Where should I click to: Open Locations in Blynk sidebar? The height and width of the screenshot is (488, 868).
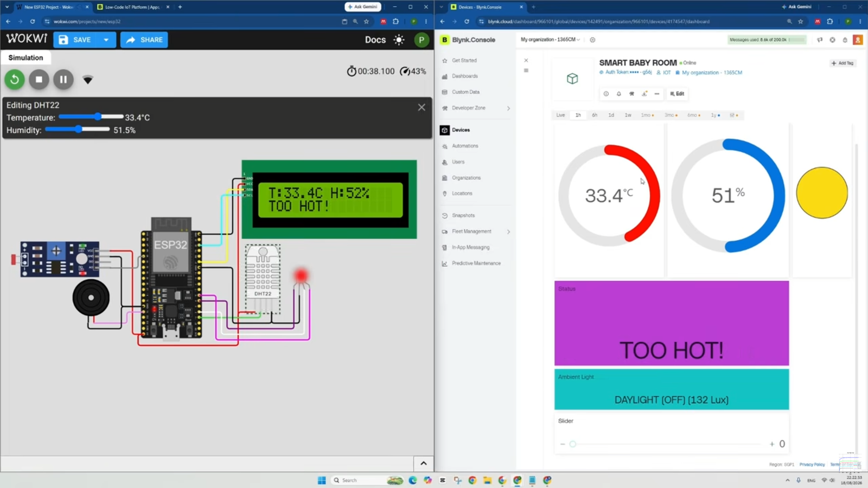[462, 193]
